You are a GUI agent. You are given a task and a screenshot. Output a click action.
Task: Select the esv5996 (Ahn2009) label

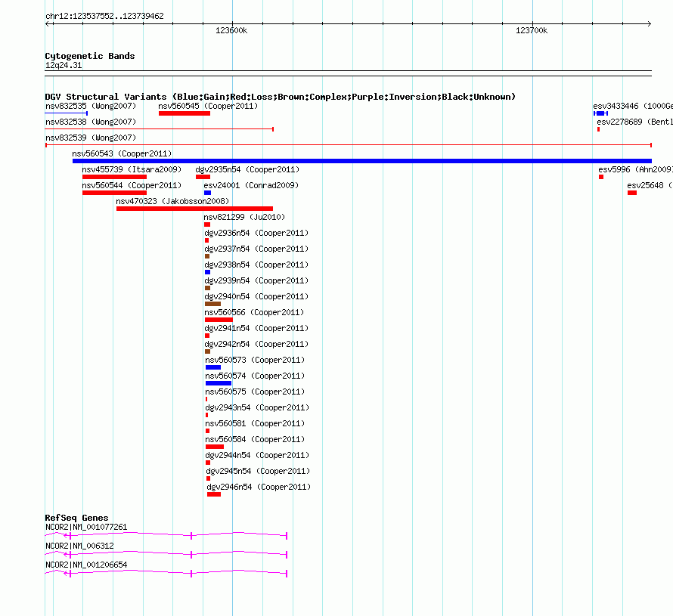tap(636, 169)
